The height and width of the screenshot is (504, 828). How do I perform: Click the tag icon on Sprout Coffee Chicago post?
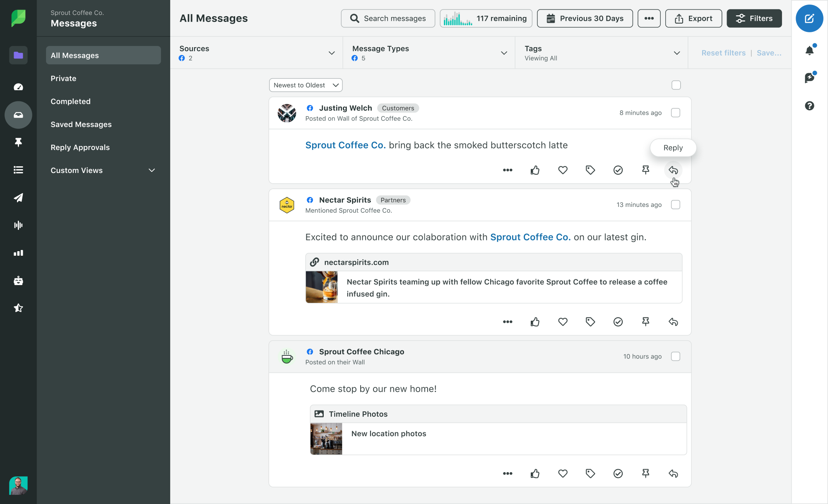click(590, 473)
